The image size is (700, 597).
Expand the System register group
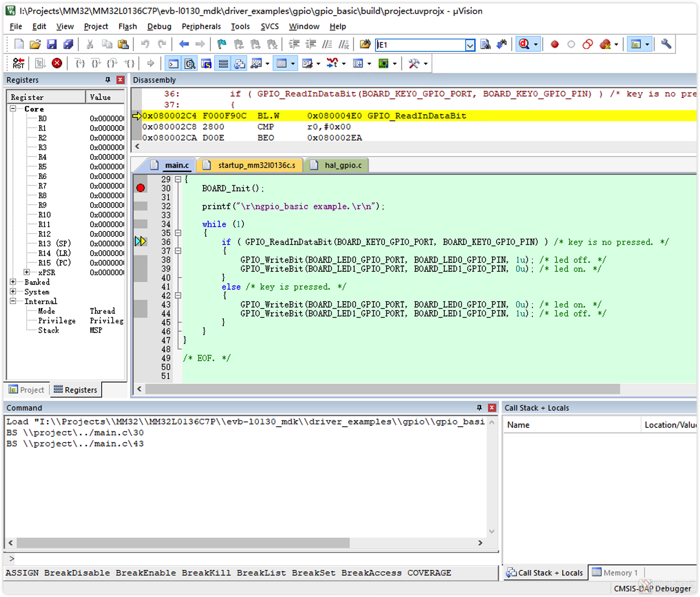[x=13, y=291]
